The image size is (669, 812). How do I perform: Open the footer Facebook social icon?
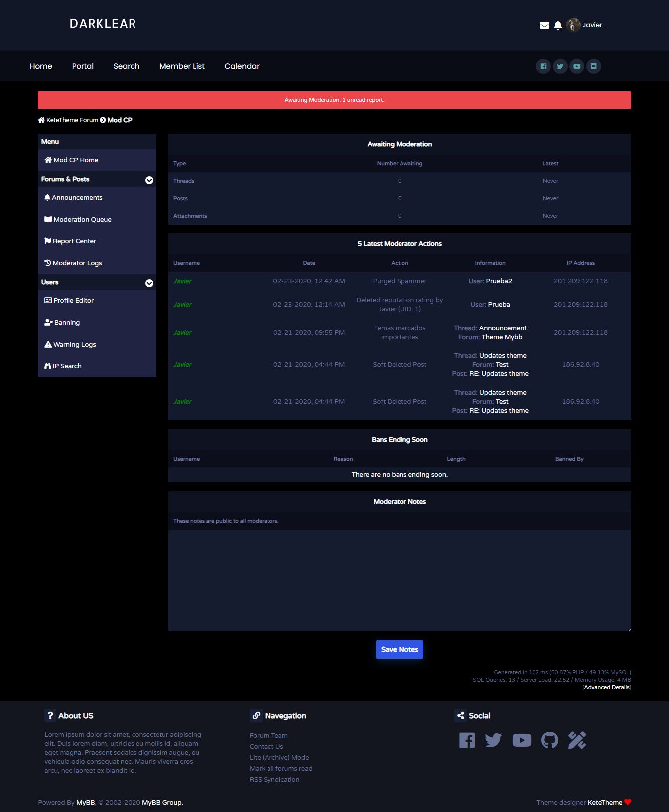pyautogui.click(x=467, y=740)
